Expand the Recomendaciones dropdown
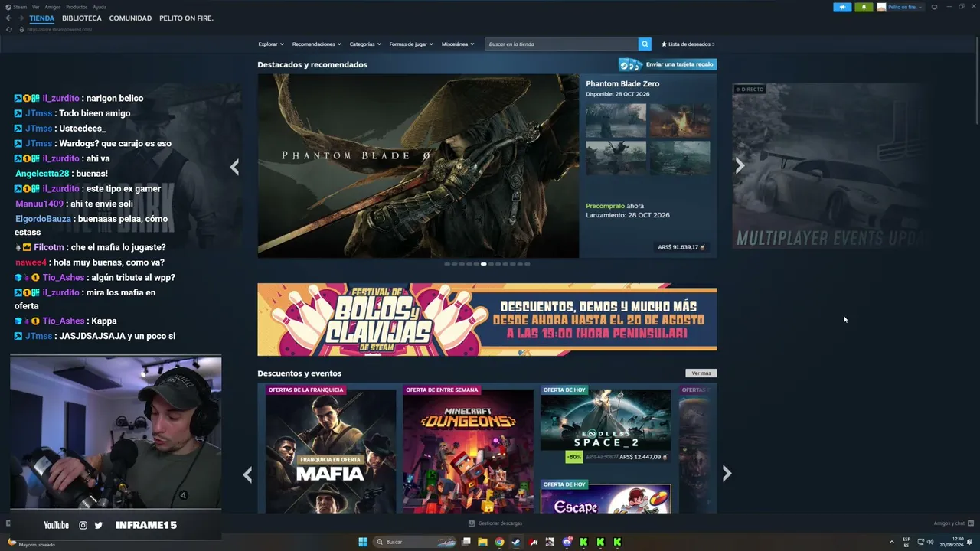 tap(316, 44)
